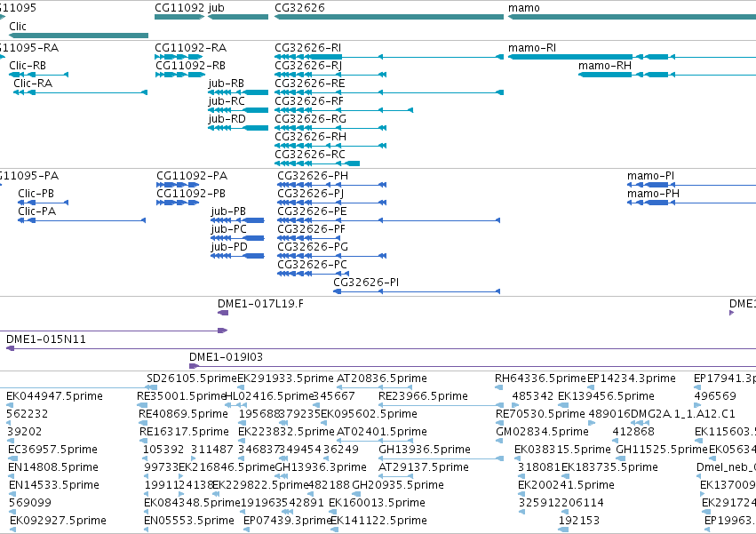Click protein CG32626-PE

click(388, 220)
